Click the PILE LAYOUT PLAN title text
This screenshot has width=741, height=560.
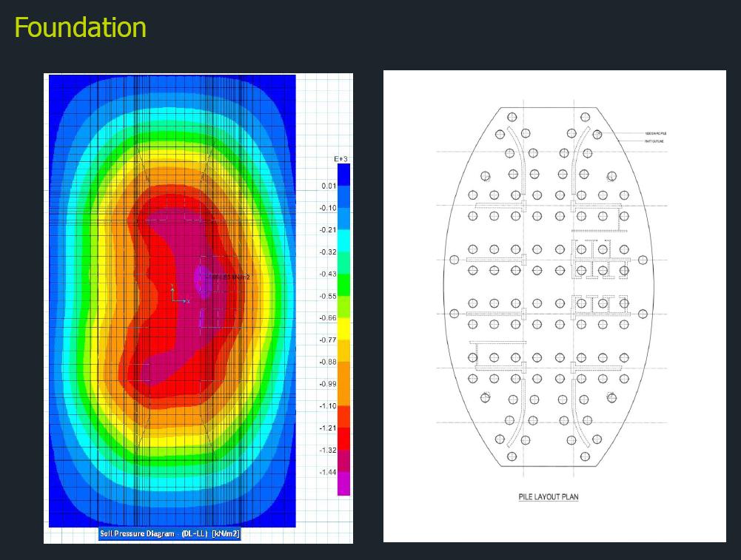click(x=549, y=496)
